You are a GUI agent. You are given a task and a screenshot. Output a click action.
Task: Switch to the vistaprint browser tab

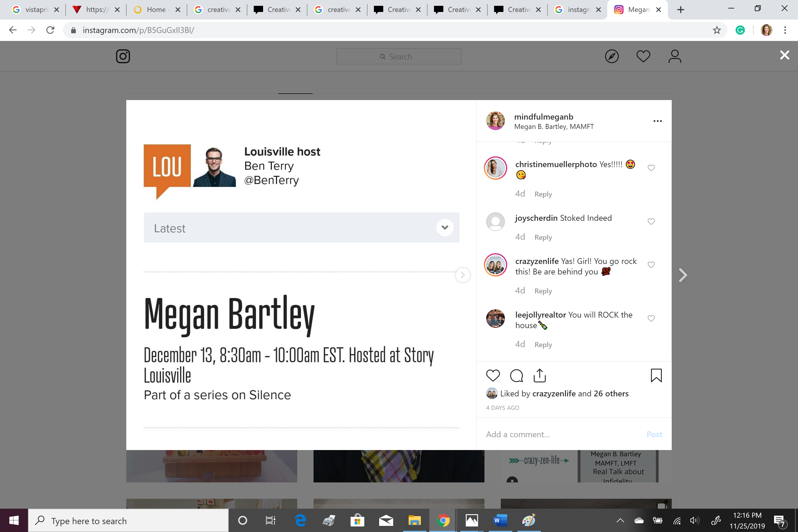(34, 10)
